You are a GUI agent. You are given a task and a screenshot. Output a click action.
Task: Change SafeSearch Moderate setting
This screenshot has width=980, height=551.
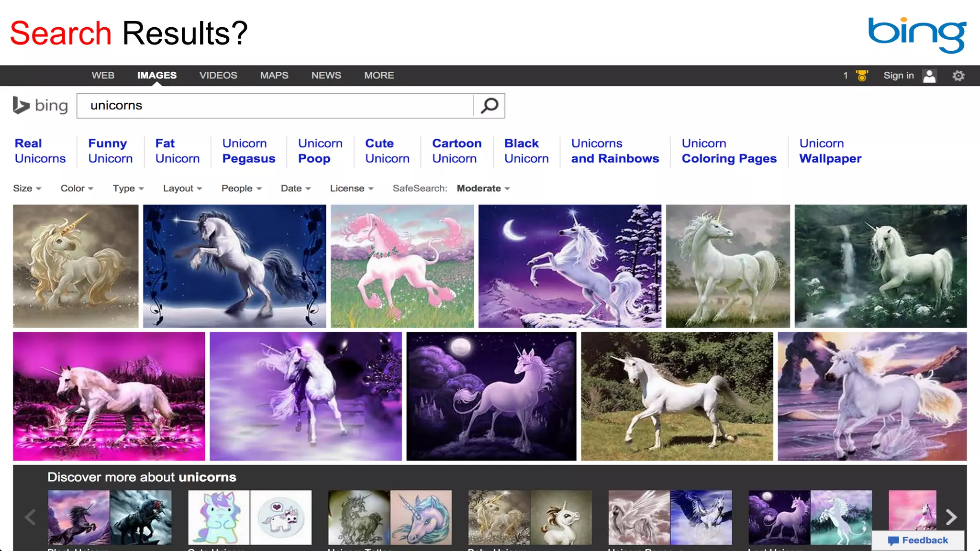pyautogui.click(x=483, y=188)
